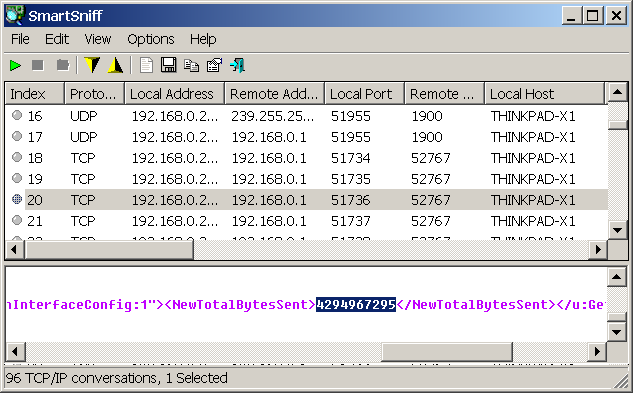The image size is (633, 393).
Task: Click the connection list scroll down arrow
Action: pyautogui.click(x=617, y=230)
